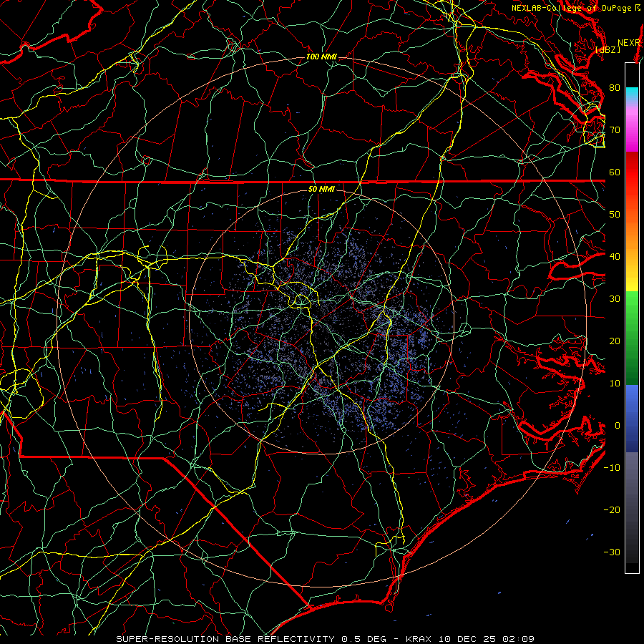Viewport: 644px width, 644px height.
Task: Click the 0 dBZ scale value
Action: [x=618, y=426]
